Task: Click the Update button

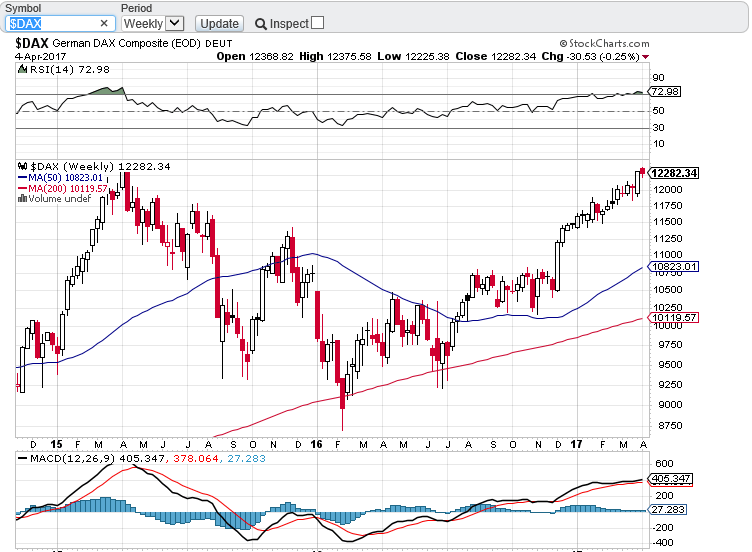Action: (219, 23)
